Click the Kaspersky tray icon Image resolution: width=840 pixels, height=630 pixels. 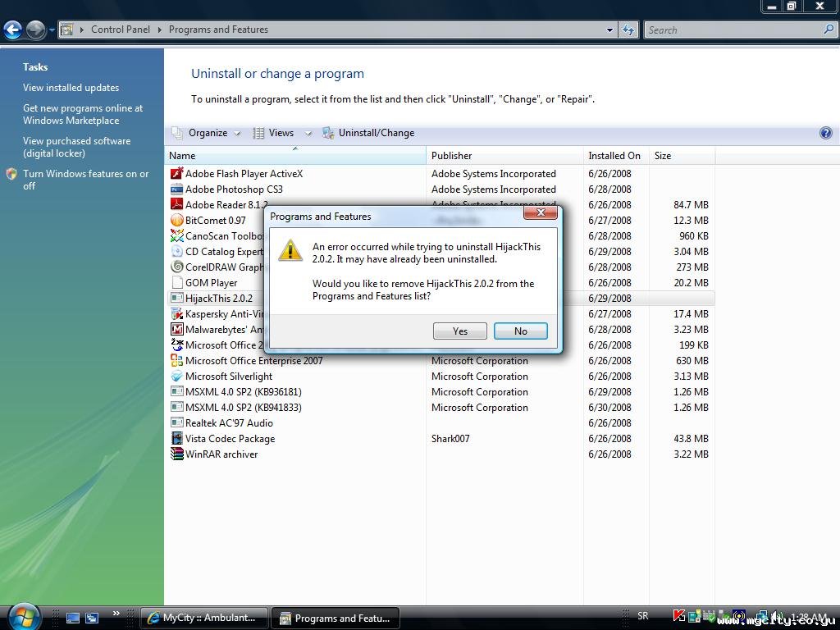(678, 616)
